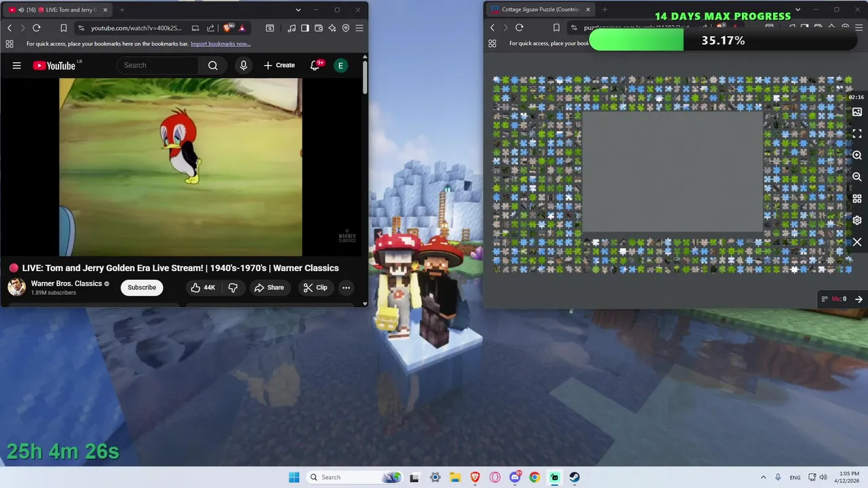Click the arrow next to Me: 0
868x488 pixels.
click(x=859, y=299)
